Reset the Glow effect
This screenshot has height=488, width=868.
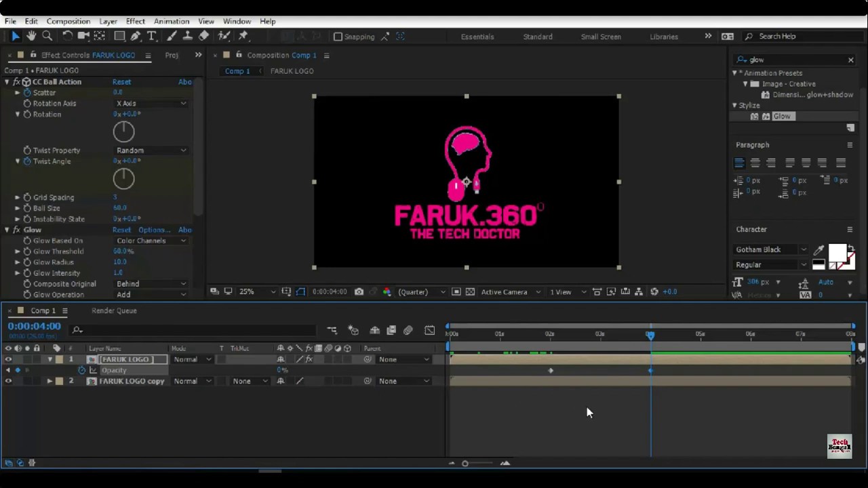122,230
